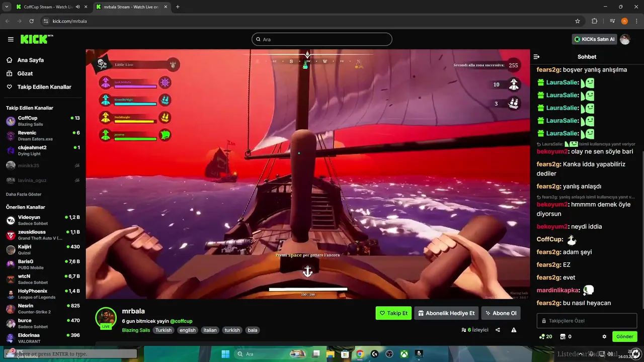Click the channel points icon showing 20

point(545,336)
